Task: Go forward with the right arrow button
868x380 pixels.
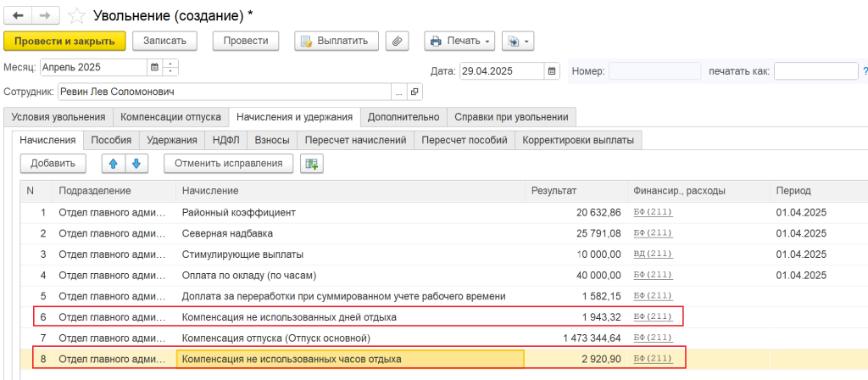Action: [46, 15]
